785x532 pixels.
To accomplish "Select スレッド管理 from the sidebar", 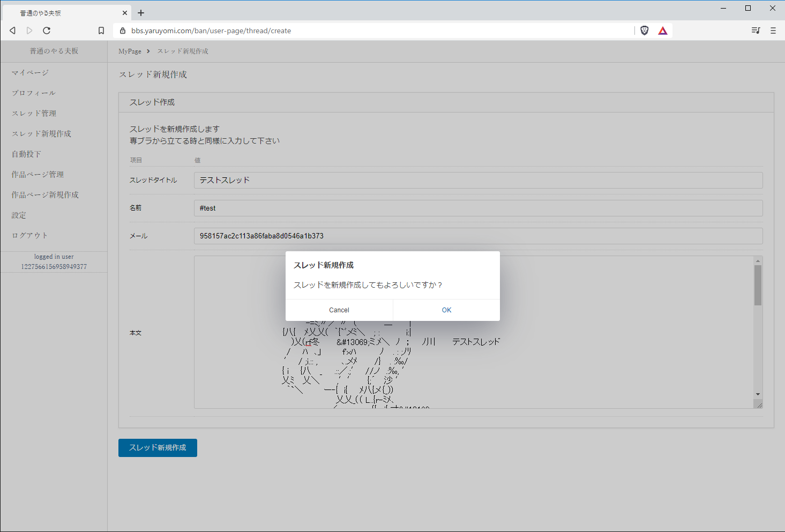I will pos(34,114).
